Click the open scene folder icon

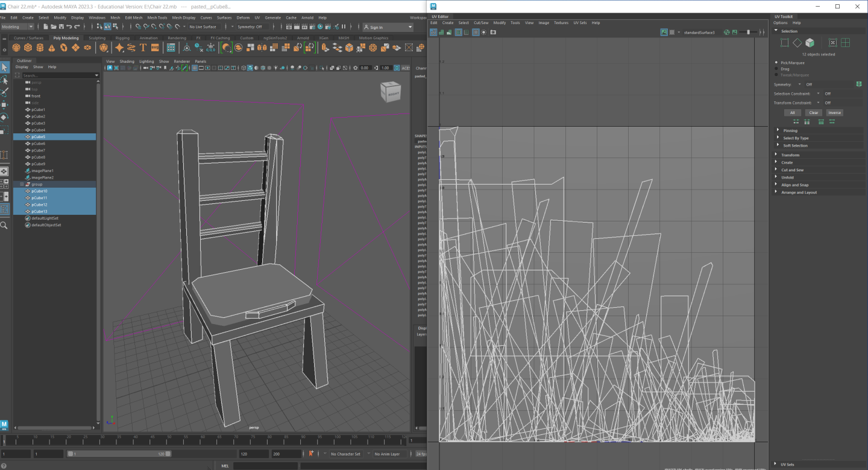54,27
